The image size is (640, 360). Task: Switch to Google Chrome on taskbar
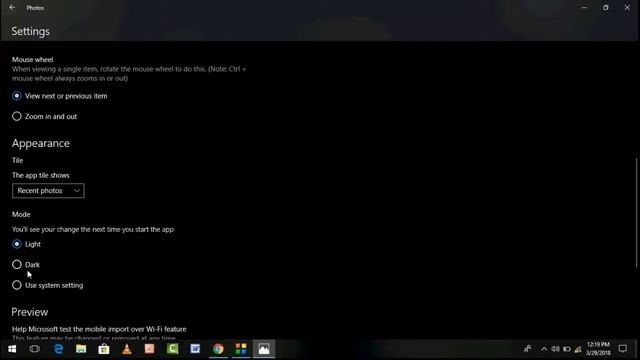pos(218,349)
